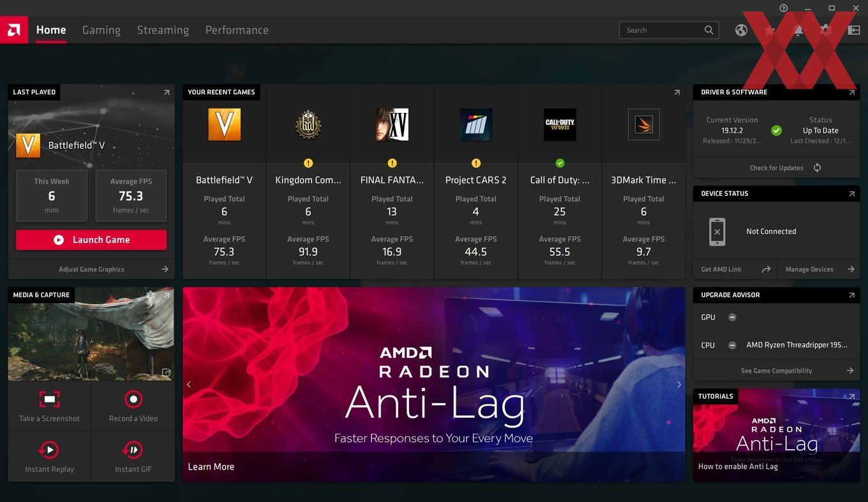Click Battlefield V title in Last Played
868x502 pixels.
(x=77, y=145)
